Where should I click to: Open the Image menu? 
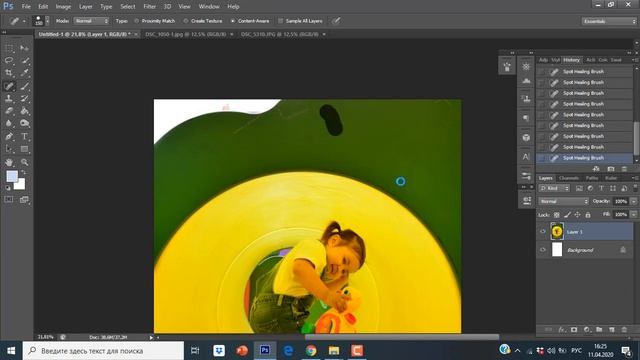pos(63,7)
